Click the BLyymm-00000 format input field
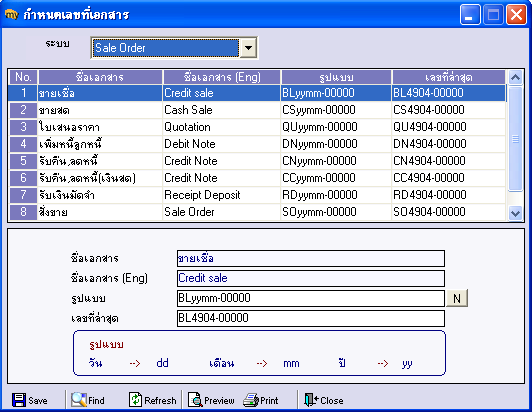 pyautogui.click(x=310, y=298)
